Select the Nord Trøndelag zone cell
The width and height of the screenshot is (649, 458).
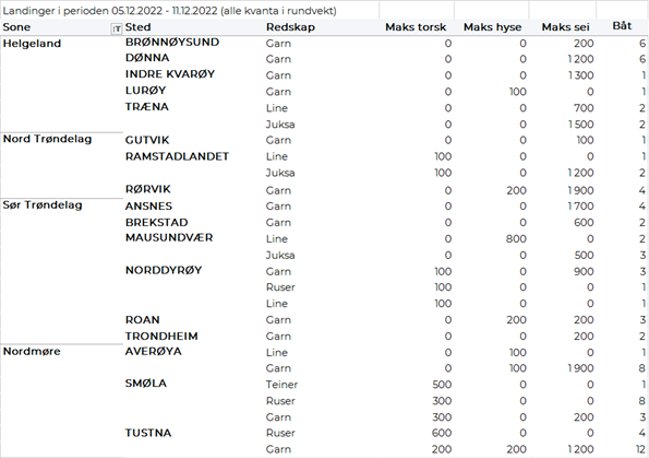[x=47, y=139]
